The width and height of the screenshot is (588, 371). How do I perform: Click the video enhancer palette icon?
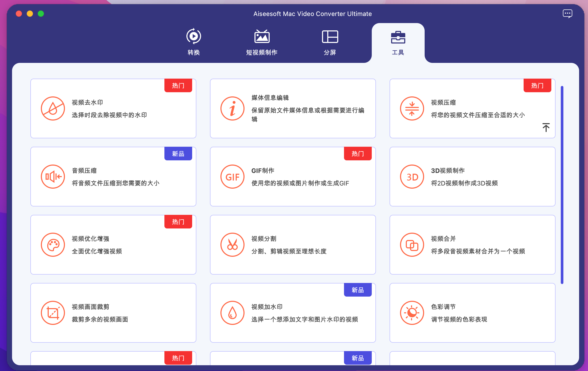(53, 245)
